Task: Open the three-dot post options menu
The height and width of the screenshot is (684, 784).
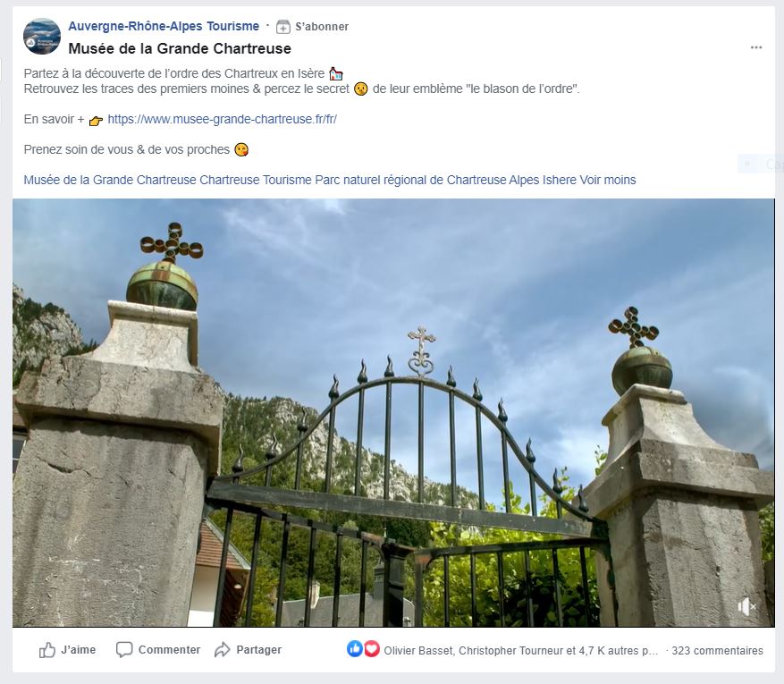Action: click(756, 47)
